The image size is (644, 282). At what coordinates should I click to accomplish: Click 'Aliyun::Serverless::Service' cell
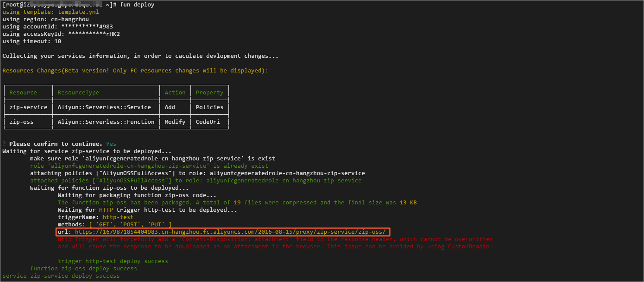tap(104, 107)
